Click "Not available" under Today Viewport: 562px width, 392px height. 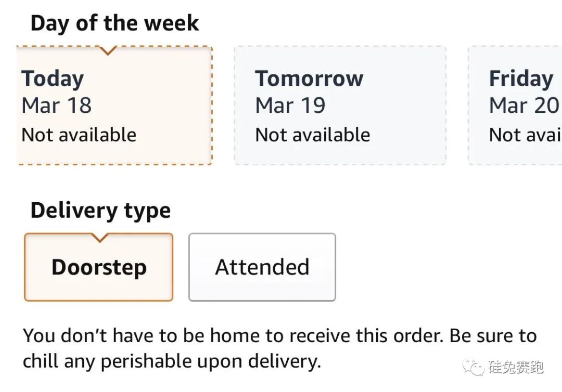pos(79,135)
